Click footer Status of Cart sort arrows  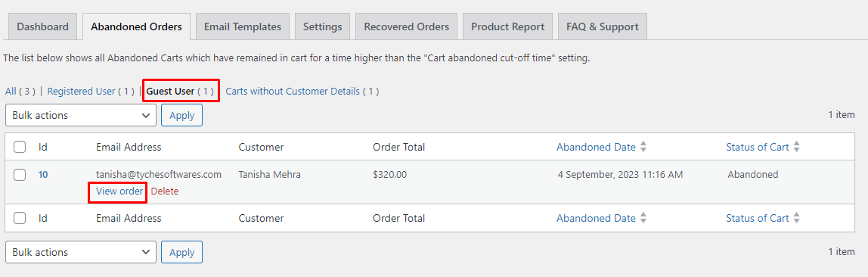[x=796, y=218]
